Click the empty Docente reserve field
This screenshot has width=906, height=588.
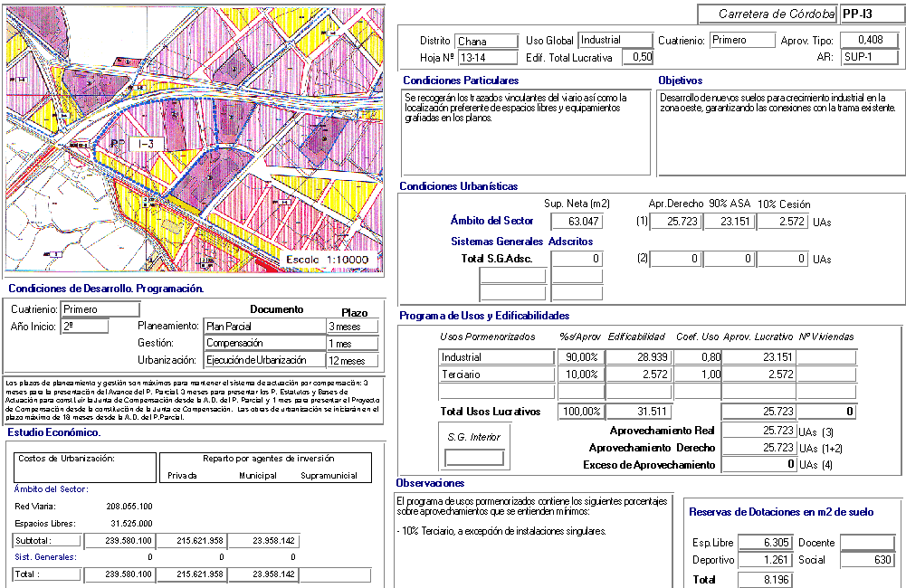tap(868, 543)
